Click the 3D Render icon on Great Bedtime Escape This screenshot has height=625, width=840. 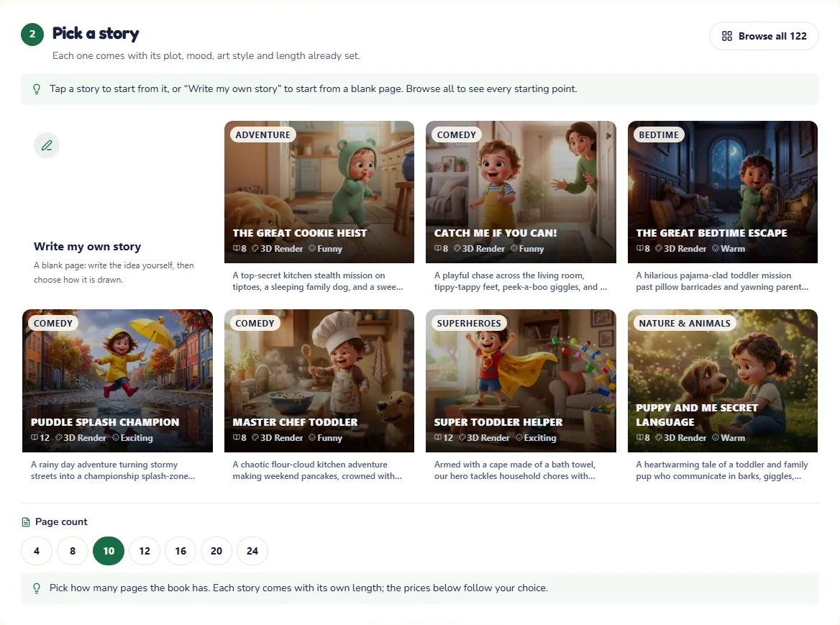point(658,249)
